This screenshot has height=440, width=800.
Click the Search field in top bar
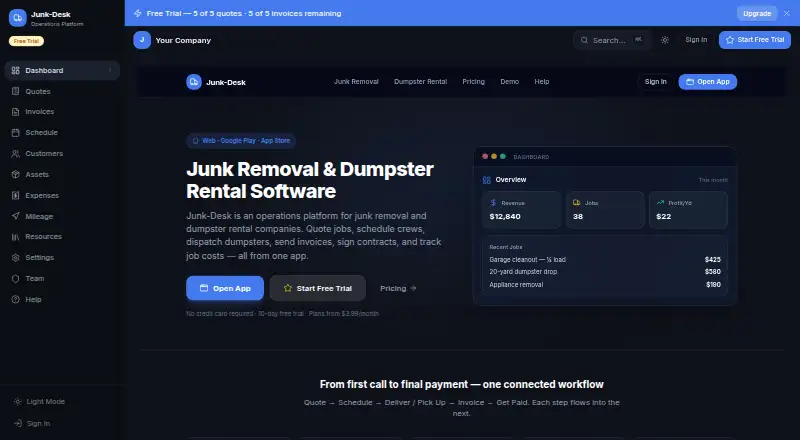tap(612, 40)
